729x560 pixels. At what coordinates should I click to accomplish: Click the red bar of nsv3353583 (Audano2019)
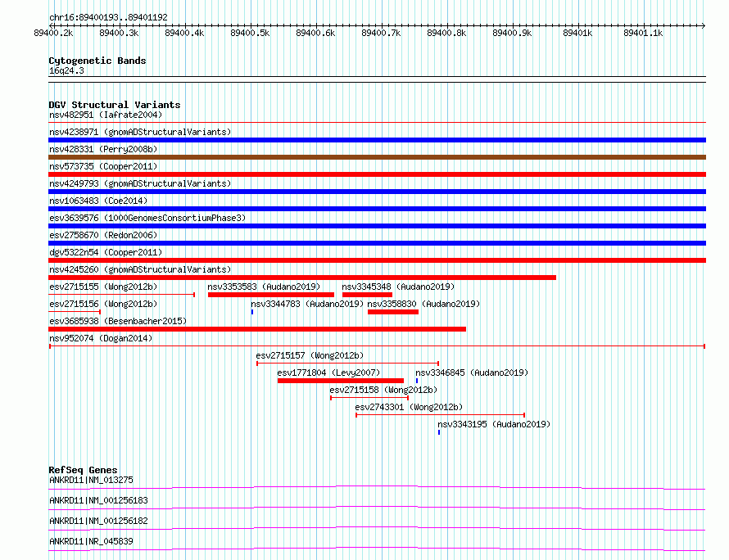pos(271,295)
